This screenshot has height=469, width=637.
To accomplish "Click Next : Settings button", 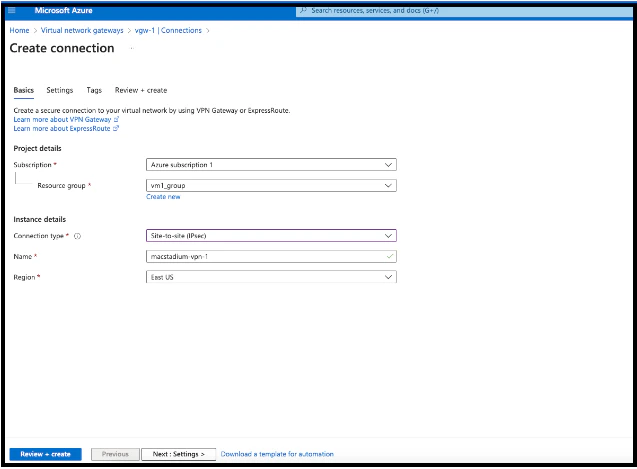I will click(x=178, y=454).
